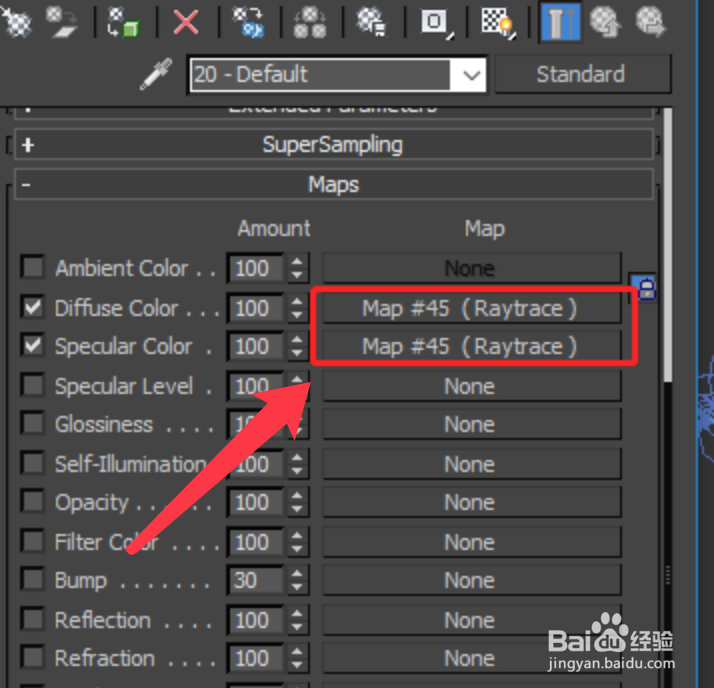Screen dimensions: 714x688
Task: Open Specular Color Map #45 Raytrace
Action: (472, 347)
